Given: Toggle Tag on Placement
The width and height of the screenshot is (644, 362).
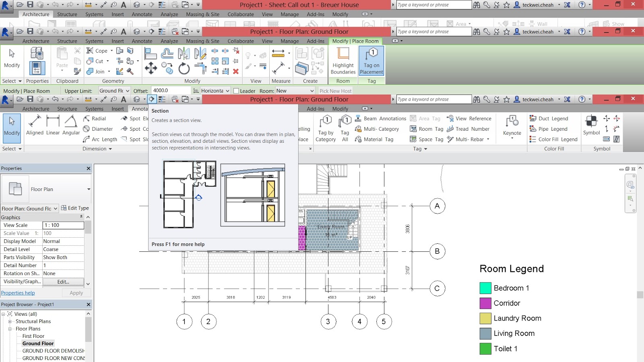Looking at the screenshot, I should click(372, 61).
